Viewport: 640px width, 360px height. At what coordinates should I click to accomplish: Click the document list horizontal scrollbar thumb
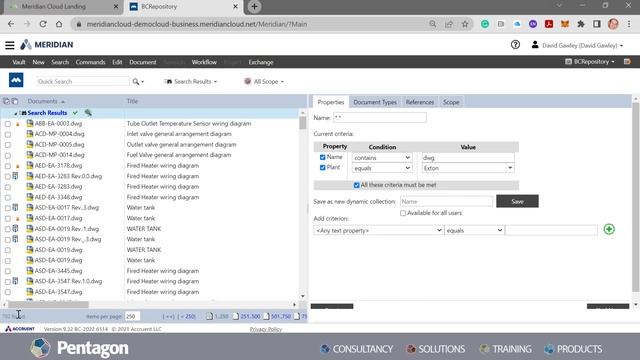pos(48,304)
